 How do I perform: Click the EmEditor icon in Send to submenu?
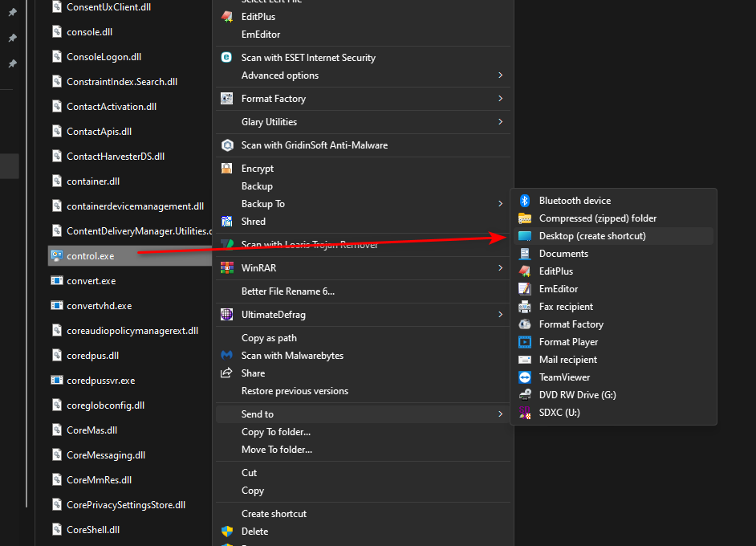tap(525, 289)
